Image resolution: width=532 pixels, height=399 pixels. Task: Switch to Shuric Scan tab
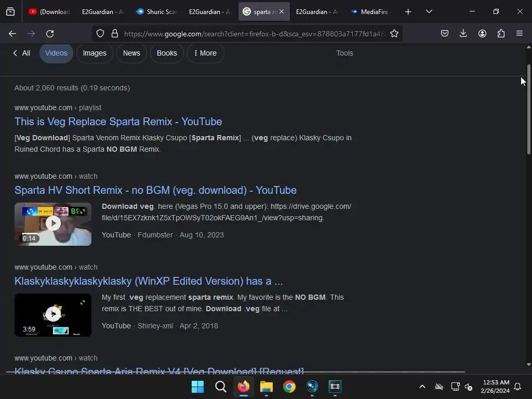click(x=156, y=11)
